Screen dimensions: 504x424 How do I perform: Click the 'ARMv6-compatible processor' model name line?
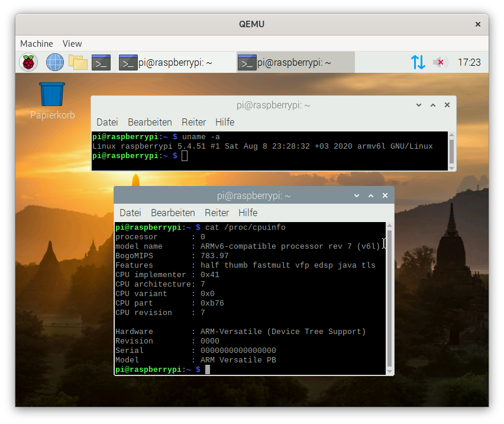pyautogui.click(x=248, y=246)
